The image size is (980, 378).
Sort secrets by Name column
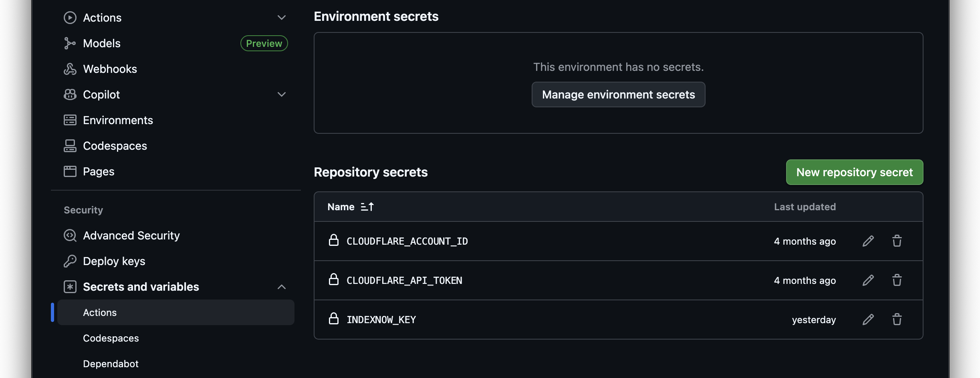(x=351, y=207)
